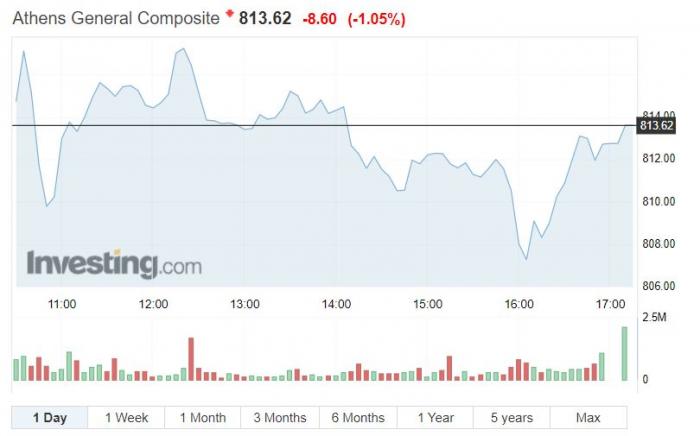The width and height of the screenshot is (700, 436).
Task: Click the tall red volume bar after 12:00
Action: pyautogui.click(x=191, y=359)
